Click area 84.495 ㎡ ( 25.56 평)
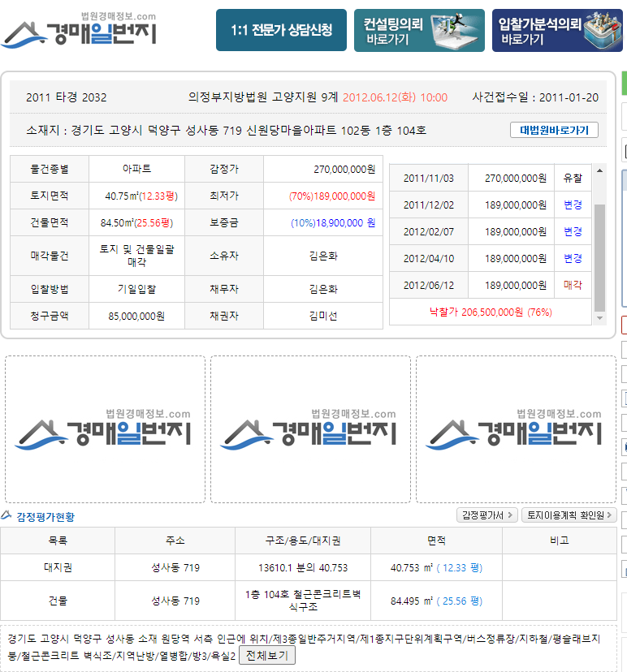This screenshot has width=627, height=672. coord(436,601)
